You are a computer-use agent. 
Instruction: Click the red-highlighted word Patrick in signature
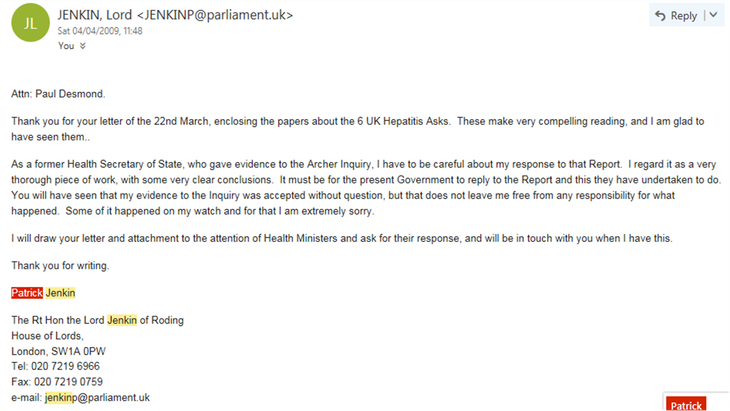click(x=28, y=293)
